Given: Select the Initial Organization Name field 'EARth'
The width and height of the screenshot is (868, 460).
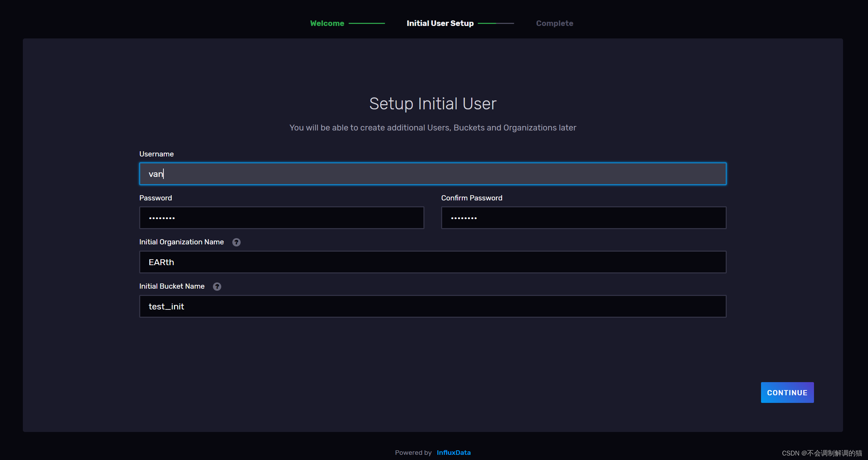Looking at the screenshot, I should click(x=432, y=262).
